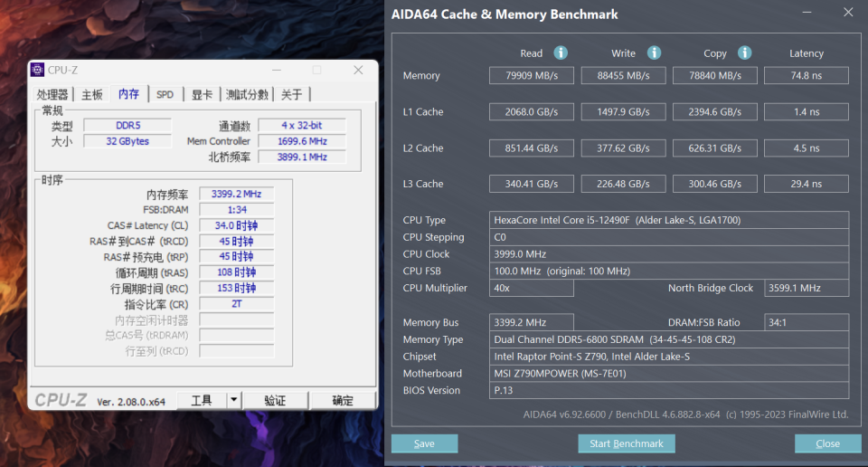Click 北桥频率 value 3899.1 MHz

click(302, 157)
